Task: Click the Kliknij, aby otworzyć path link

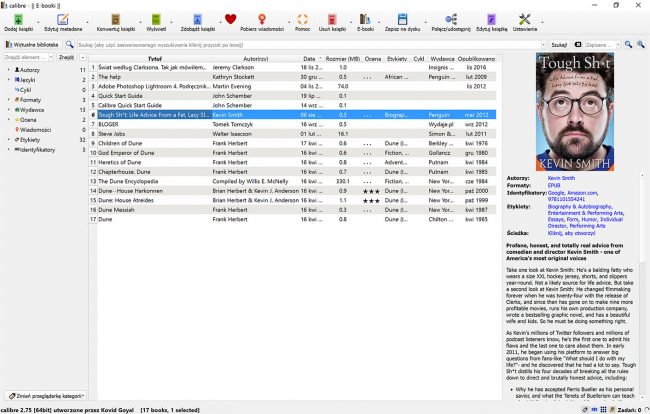Action: point(571,233)
